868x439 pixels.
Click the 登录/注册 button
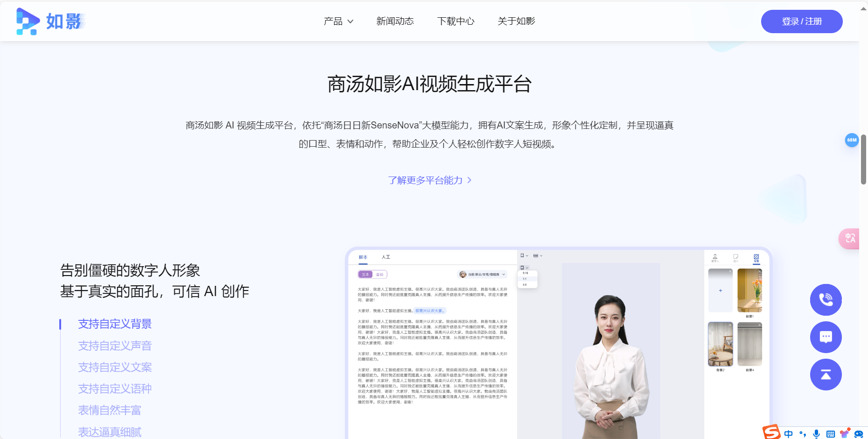[x=802, y=21]
